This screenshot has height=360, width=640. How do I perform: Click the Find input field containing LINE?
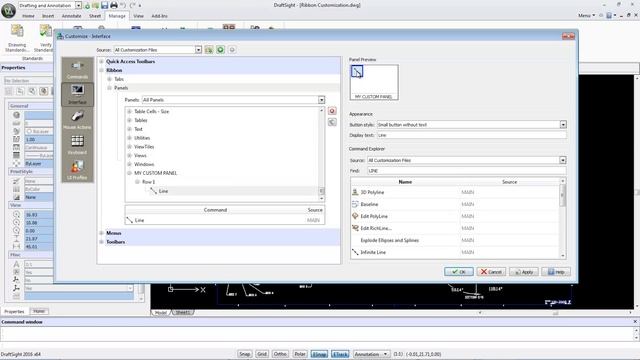[x=467, y=171]
